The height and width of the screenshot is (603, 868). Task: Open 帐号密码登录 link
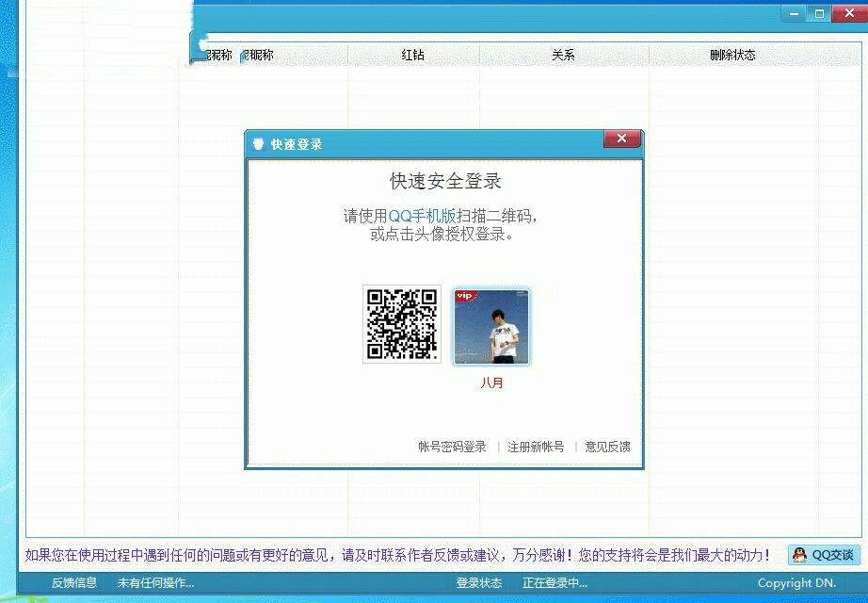pyautogui.click(x=452, y=447)
